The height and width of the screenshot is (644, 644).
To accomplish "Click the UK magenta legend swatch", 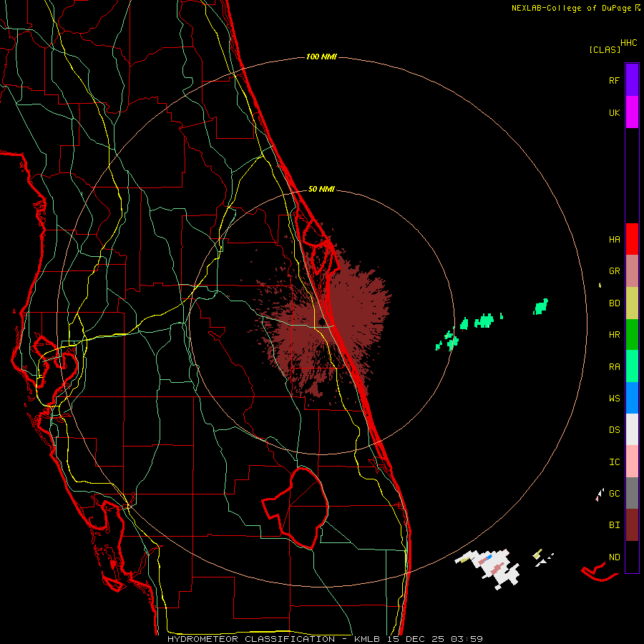I will click(632, 112).
